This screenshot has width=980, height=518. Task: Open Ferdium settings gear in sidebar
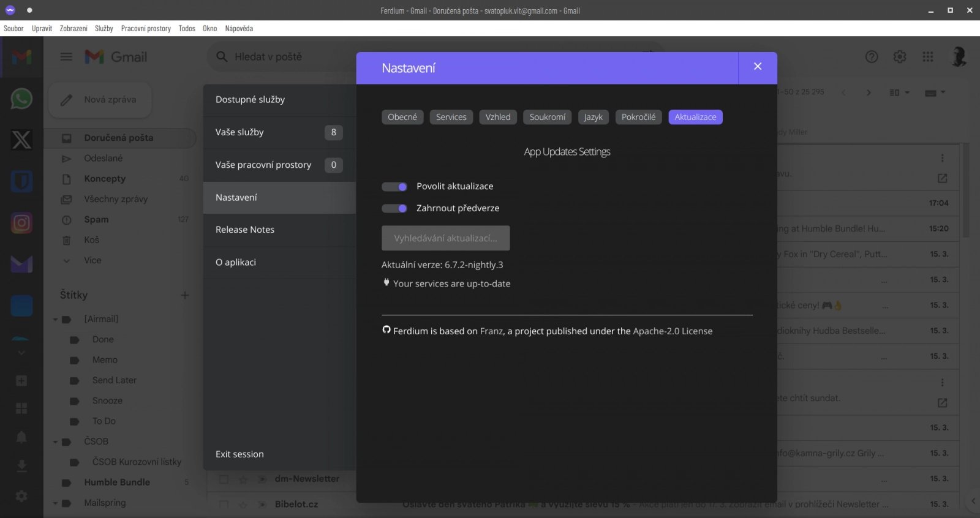pos(21,496)
